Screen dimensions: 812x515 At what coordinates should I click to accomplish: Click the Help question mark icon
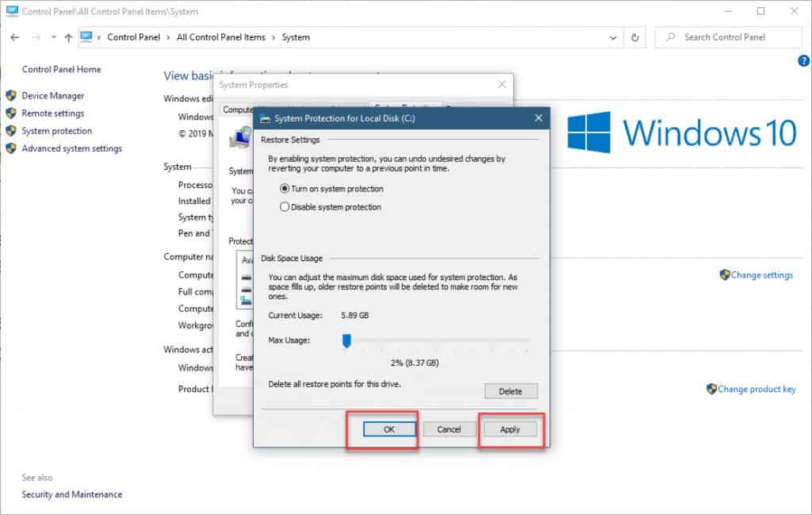(x=806, y=60)
